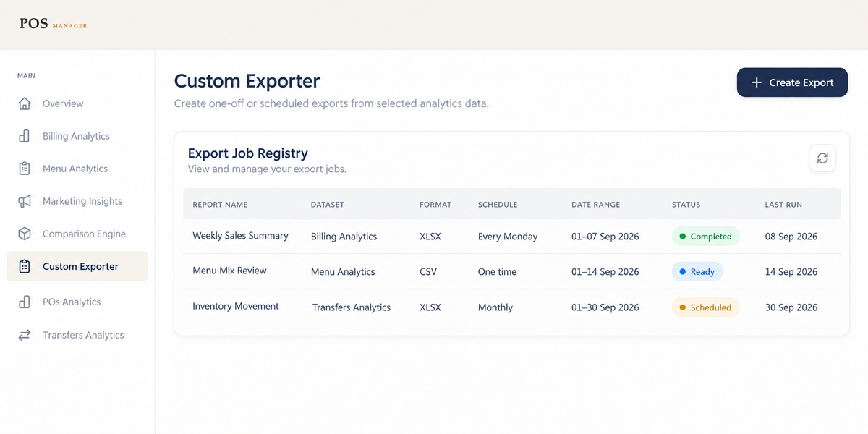Click the 14 Sep 2026 last run

791,272
